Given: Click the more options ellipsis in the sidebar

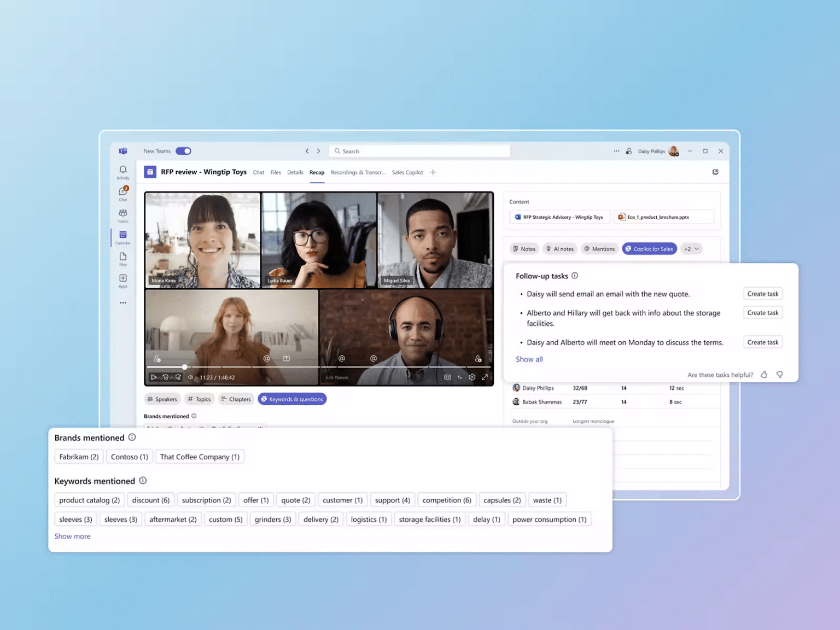Looking at the screenshot, I should pos(122,302).
